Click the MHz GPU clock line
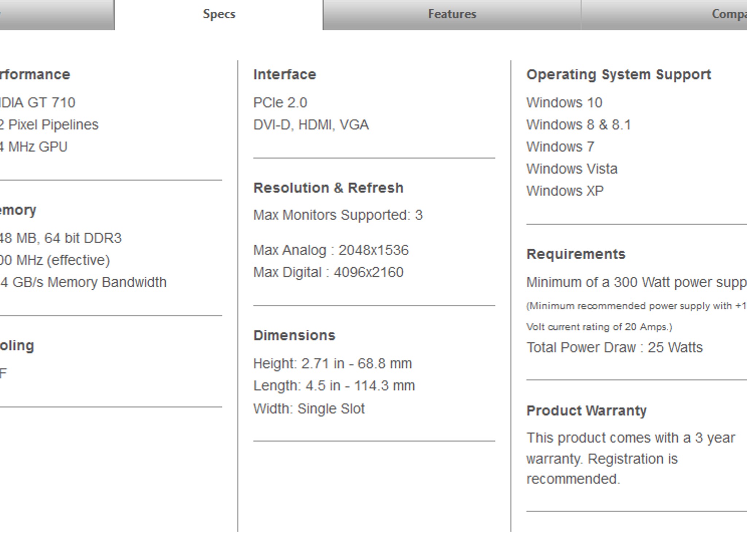This screenshot has height=560, width=747. tap(34, 147)
